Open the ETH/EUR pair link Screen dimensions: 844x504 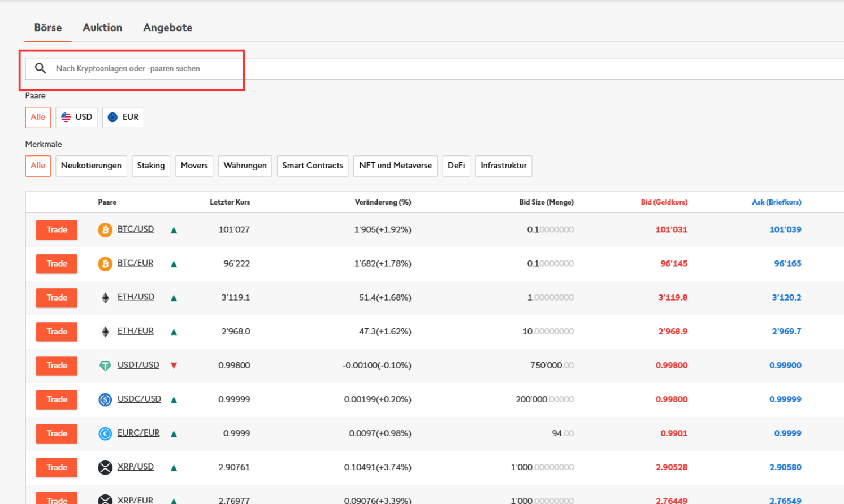click(136, 331)
